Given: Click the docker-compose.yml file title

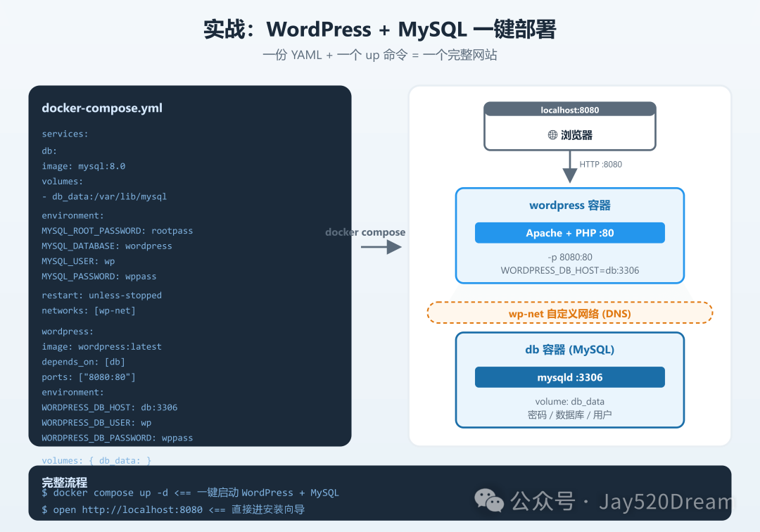Looking at the screenshot, I should pyautogui.click(x=102, y=108).
